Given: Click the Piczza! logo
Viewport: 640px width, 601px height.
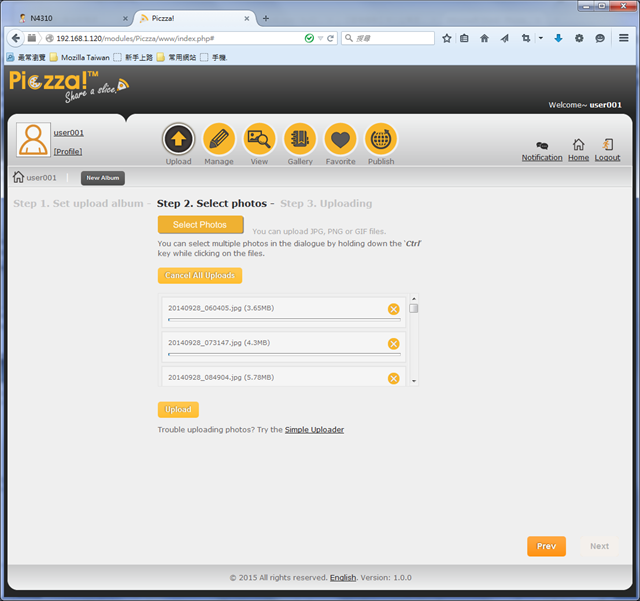Looking at the screenshot, I should click(69, 86).
